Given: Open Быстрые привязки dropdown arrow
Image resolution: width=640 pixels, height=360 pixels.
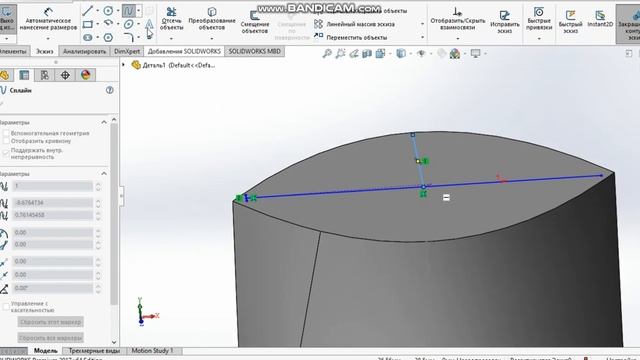Looking at the screenshot, I should pos(539,38).
